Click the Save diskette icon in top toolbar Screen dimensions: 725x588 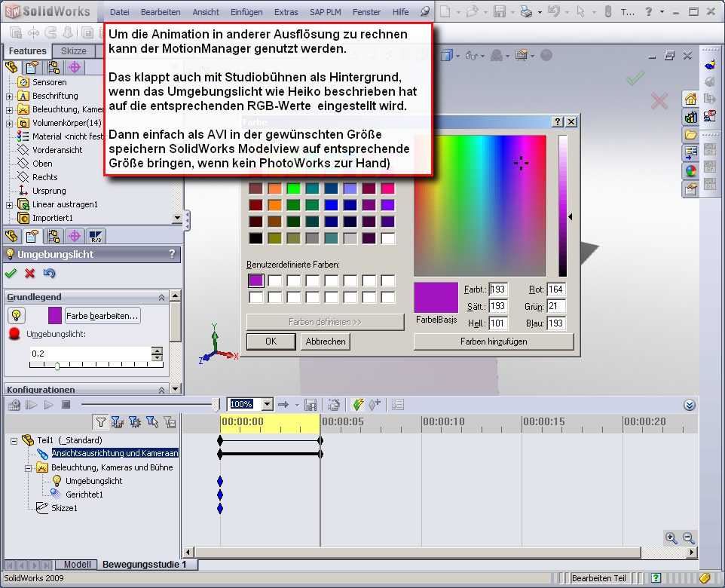click(500, 11)
